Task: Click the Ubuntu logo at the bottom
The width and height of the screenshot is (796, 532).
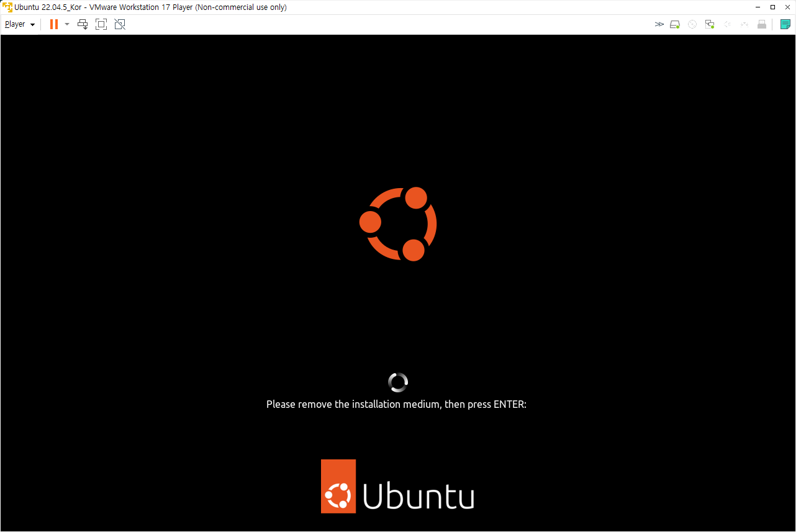Action: [x=397, y=486]
